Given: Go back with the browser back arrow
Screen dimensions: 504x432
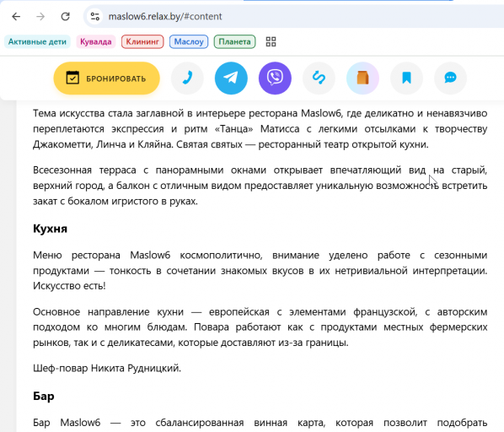Looking at the screenshot, I should [x=16, y=16].
